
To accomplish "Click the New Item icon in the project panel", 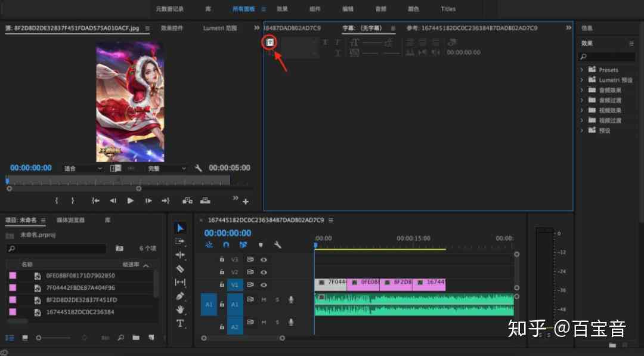I will tap(151, 338).
